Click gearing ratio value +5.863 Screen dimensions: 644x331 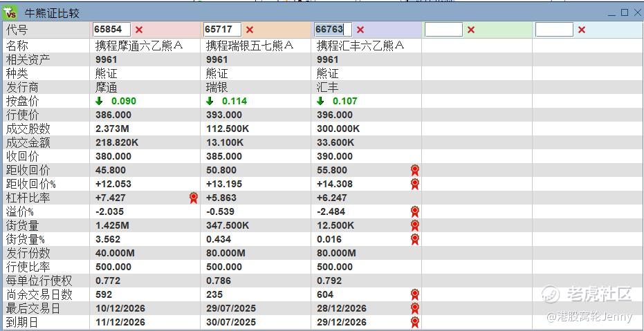221,198
